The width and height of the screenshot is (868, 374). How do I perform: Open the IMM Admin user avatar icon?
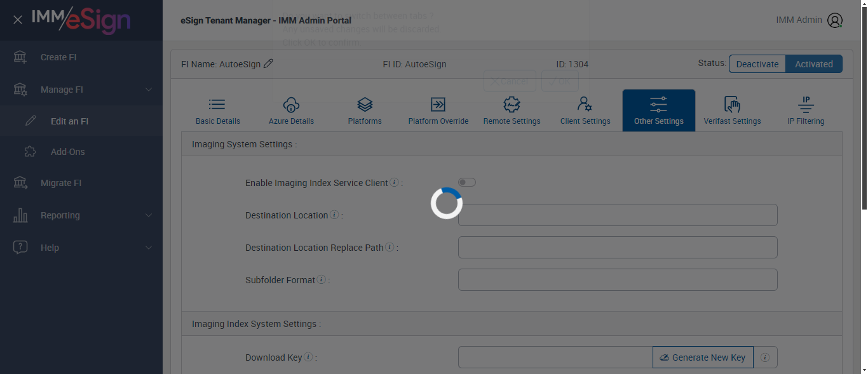click(x=835, y=20)
